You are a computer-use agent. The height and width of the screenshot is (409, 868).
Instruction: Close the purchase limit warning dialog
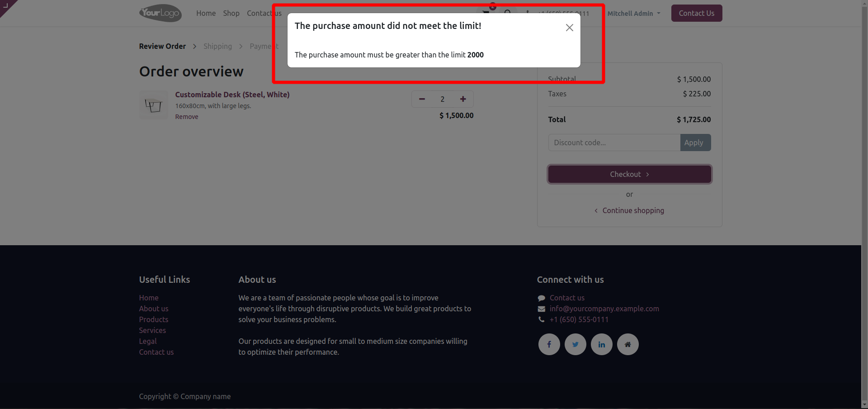click(x=569, y=28)
